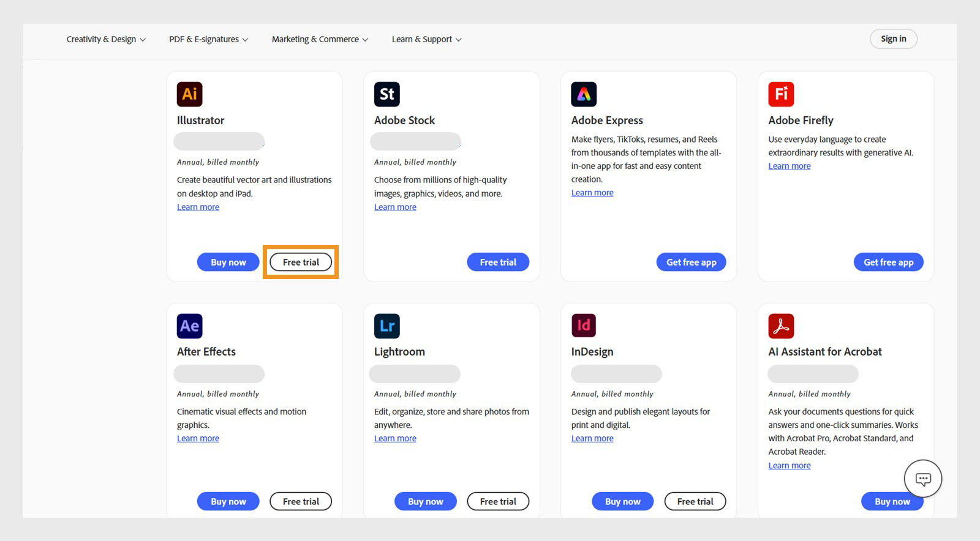Click the Lightroom Lr icon

point(386,326)
